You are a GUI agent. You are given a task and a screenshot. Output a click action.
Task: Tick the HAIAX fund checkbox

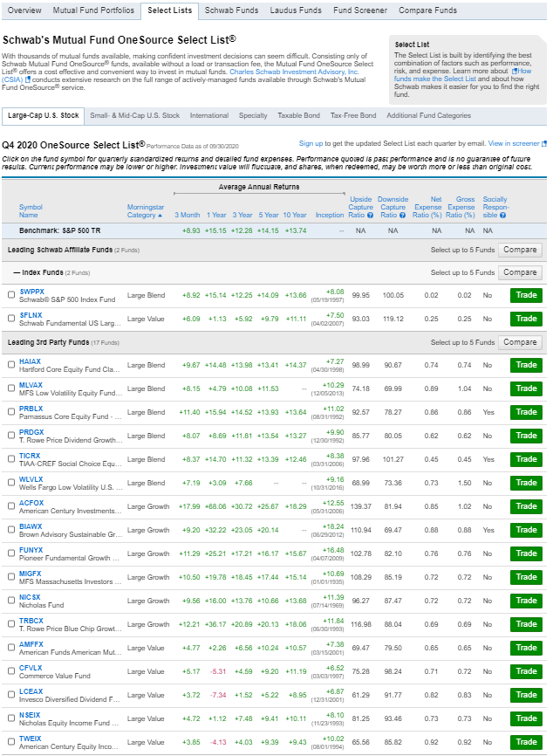coord(11,365)
